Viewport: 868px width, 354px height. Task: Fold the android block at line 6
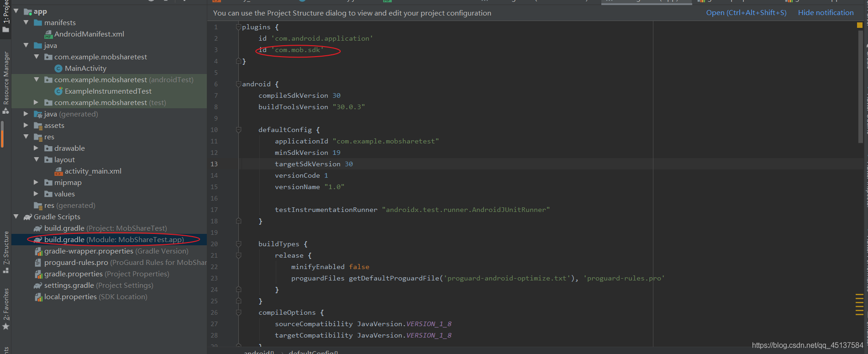coord(238,84)
